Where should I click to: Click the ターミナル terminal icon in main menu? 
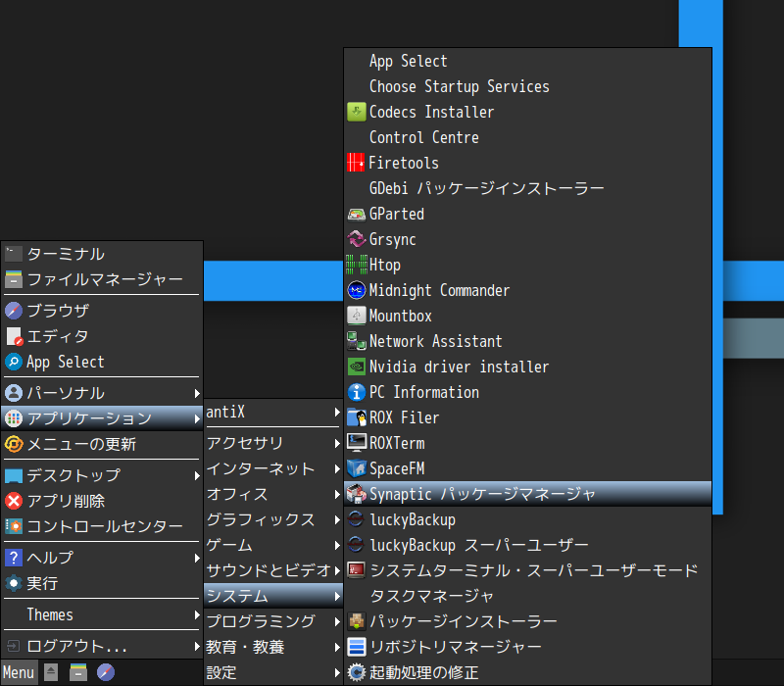(x=14, y=254)
